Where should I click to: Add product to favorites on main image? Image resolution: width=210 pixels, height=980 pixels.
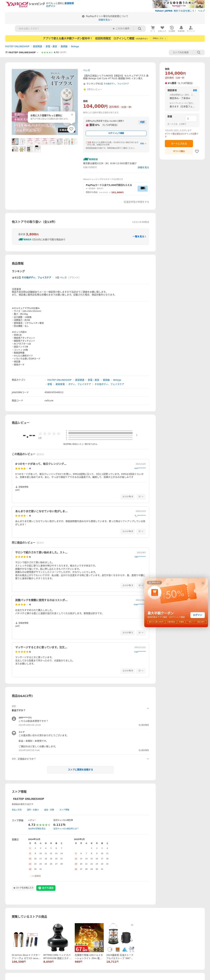[71, 129]
